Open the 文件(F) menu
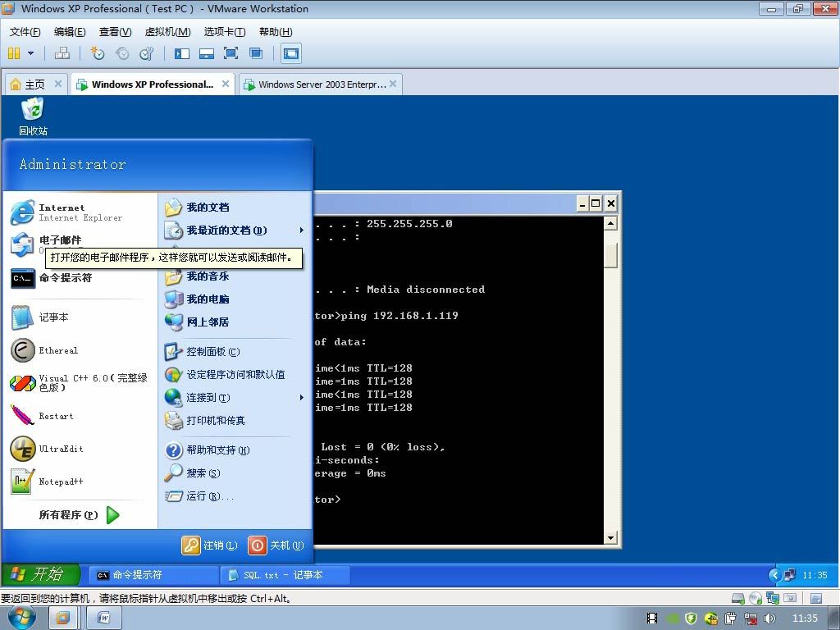The height and width of the screenshot is (630, 840). point(25,32)
